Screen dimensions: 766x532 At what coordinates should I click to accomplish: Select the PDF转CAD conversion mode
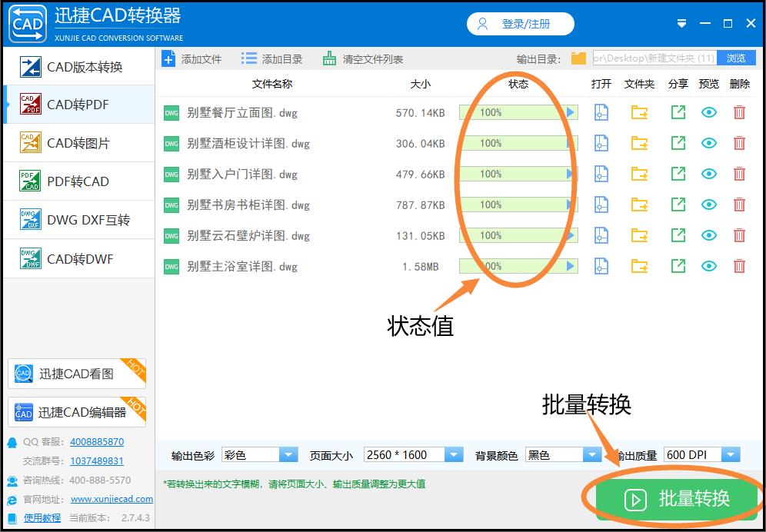77,181
